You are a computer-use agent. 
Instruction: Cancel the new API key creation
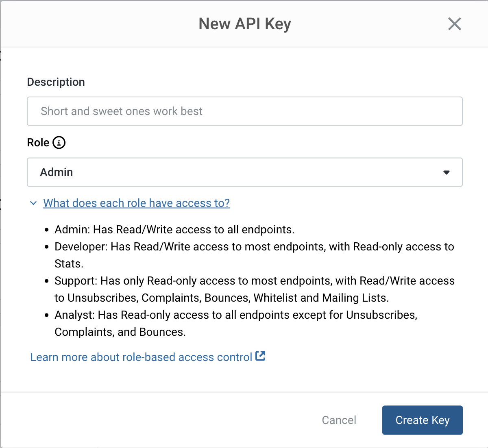click(339, 420)
